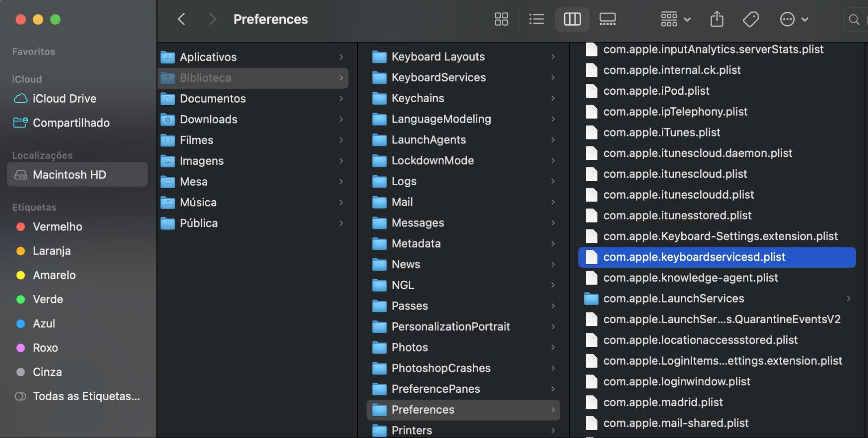868x438 pixels.
Task: Select com.apple.iPod.plist
Action: click(717, 91)
